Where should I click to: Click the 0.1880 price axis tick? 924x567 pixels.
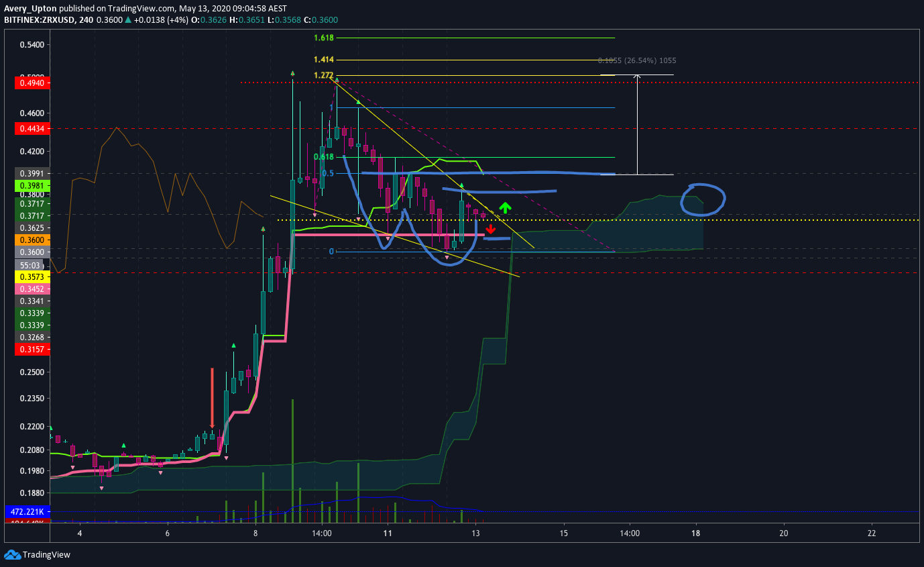pyautogui.click(x=33, y=493)
